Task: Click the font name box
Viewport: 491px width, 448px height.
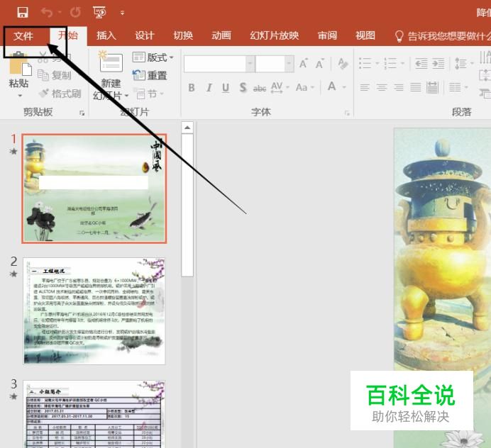Action: click(215, 64)
